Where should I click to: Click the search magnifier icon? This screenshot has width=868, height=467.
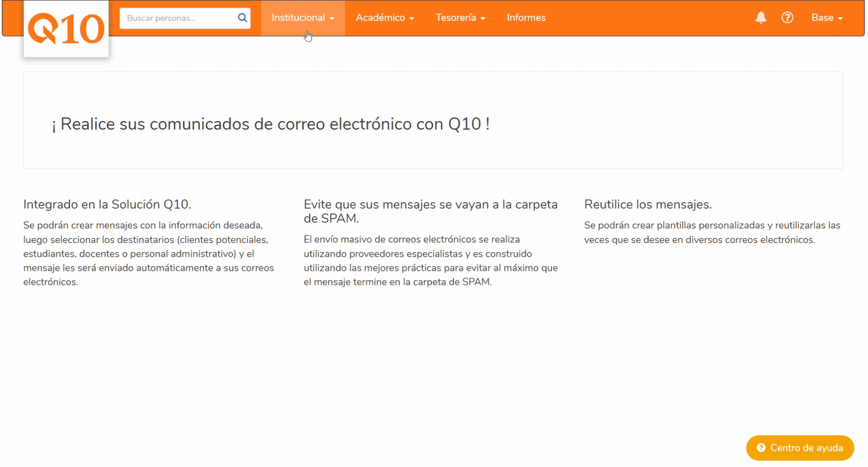point(242,18)
